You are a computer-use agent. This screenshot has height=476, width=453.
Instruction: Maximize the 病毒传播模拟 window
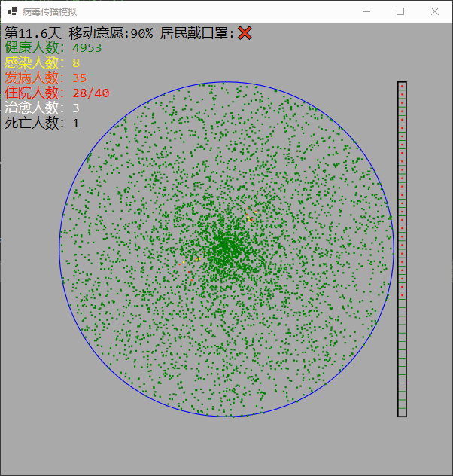click(400, 11)
